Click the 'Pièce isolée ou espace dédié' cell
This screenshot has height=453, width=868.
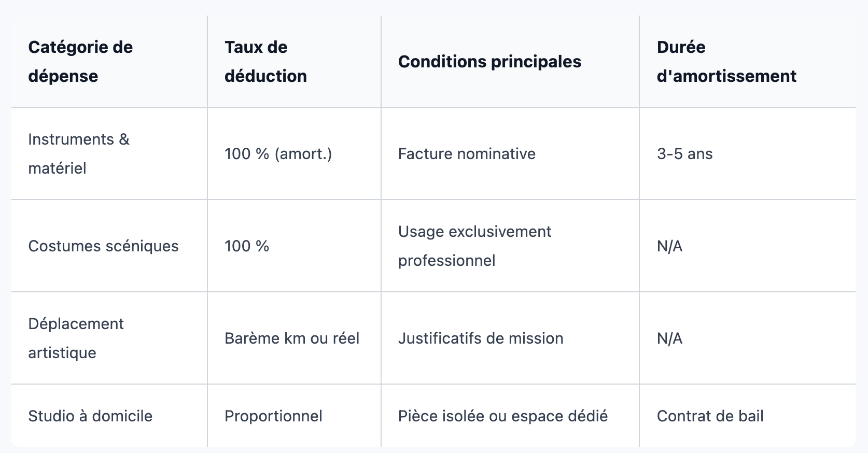(510, 416)
